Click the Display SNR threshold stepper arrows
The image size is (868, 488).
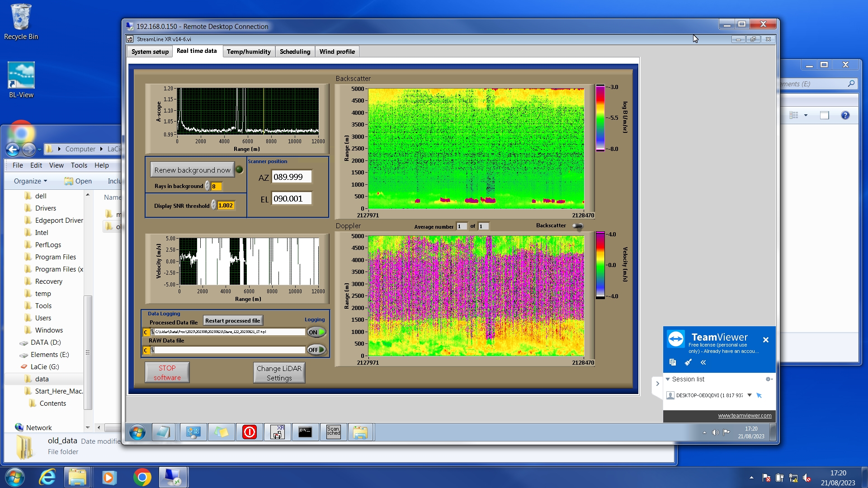213,205
